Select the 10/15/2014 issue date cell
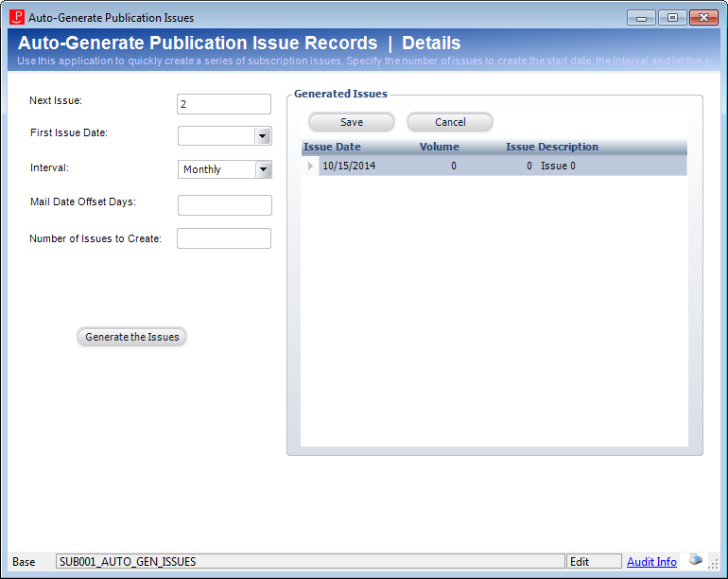The height and width of the screenshot is (579, 728). tap(349, 166)
